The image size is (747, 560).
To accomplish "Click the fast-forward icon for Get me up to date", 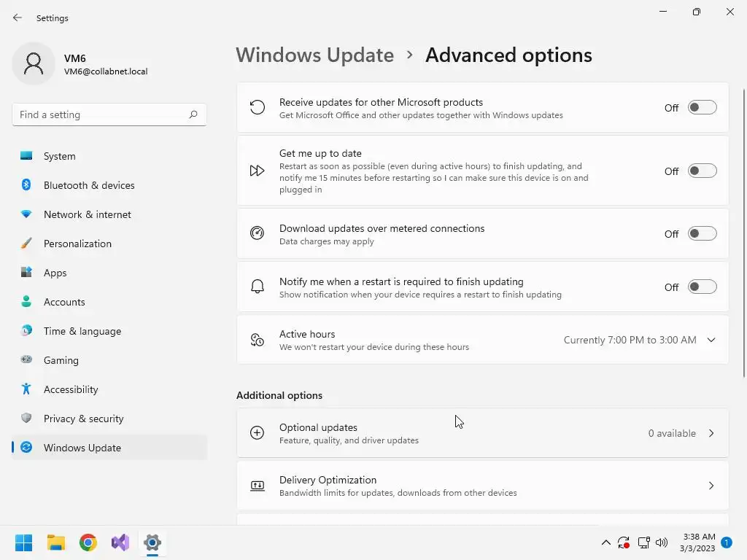I will point(258,171).
